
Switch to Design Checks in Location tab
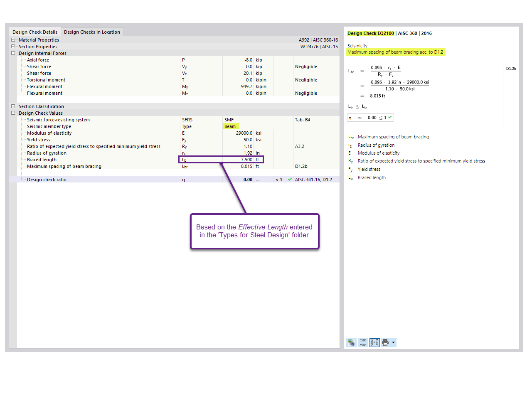pos(92,32)
